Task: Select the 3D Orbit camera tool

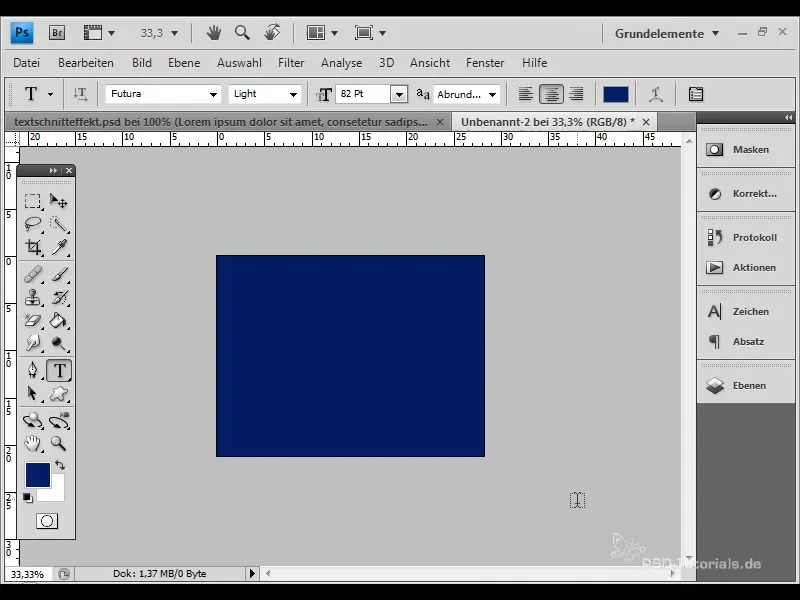Action: click(x=59, y=421)
